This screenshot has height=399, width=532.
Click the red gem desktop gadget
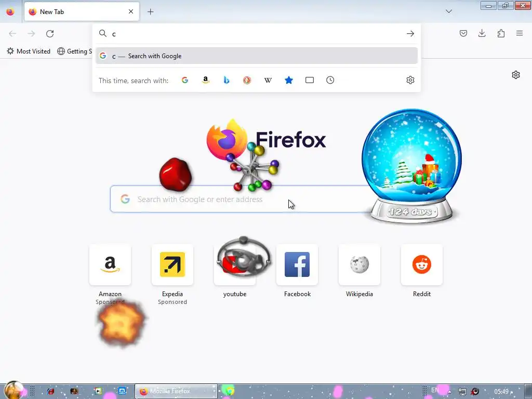(176, 175)
